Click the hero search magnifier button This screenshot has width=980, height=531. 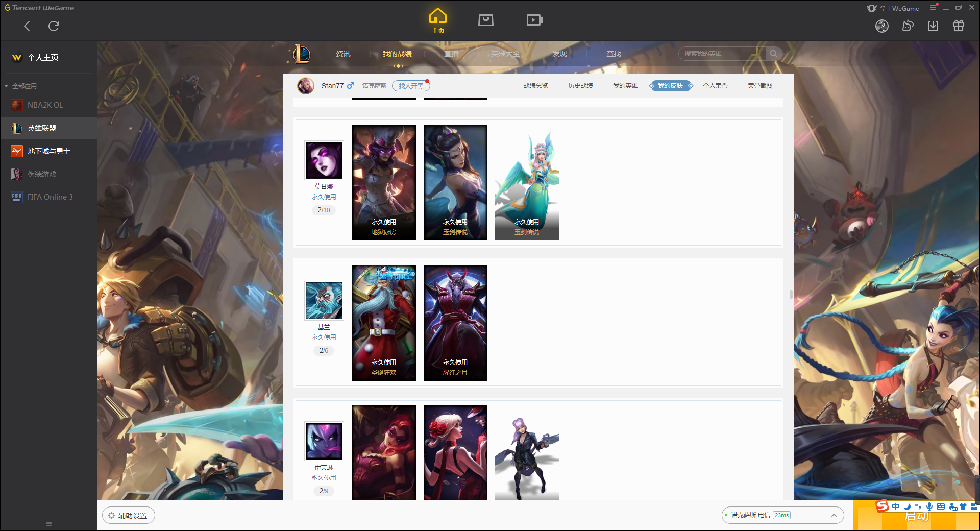click(774, 54)
